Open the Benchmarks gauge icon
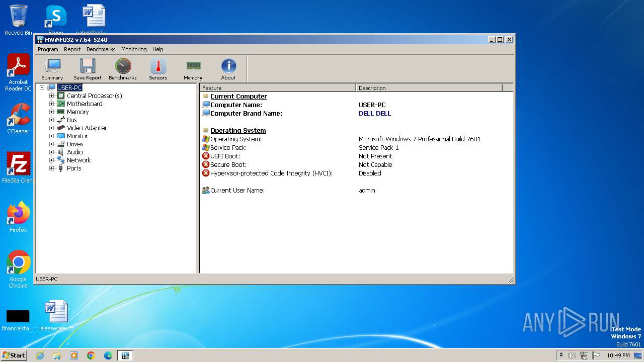Viewport: 644px width, 362px height. [x=123, y=69]
